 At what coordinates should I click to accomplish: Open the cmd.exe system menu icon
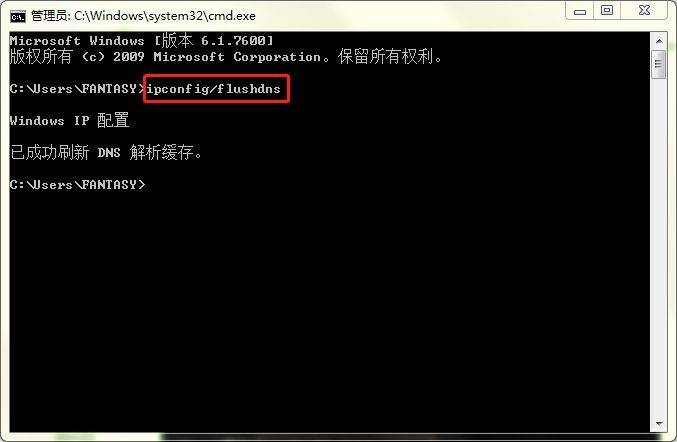click(18, 16)
